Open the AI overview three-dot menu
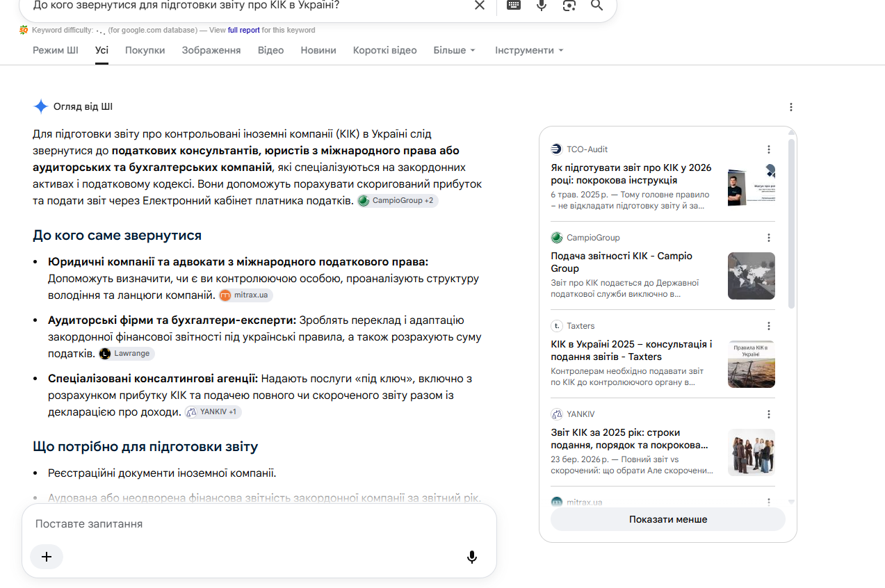The height and width of the screenshot is (588, 885). tap(791, 107)
